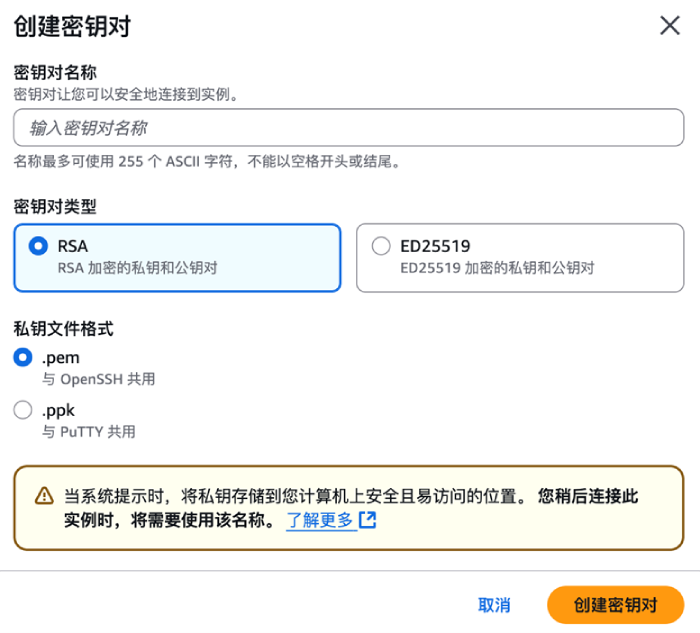Image resolution: width=700 pixels, height=633 pixels.
Task: Select the .pem file format radio
Action: tap(22, 357)
